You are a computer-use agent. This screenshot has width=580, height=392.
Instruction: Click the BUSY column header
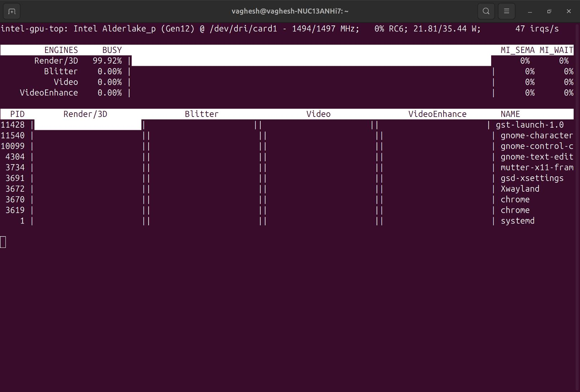(111, 50)
